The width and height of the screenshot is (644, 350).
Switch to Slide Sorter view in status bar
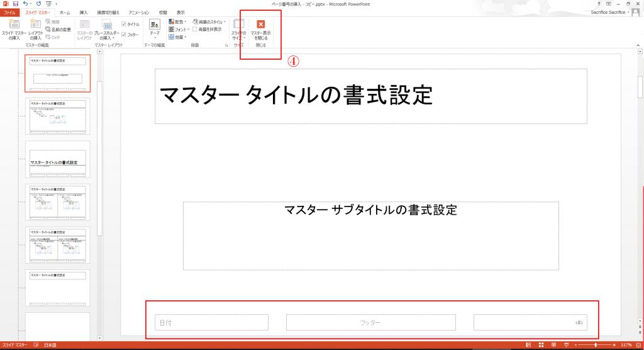(x=540, y=345)
